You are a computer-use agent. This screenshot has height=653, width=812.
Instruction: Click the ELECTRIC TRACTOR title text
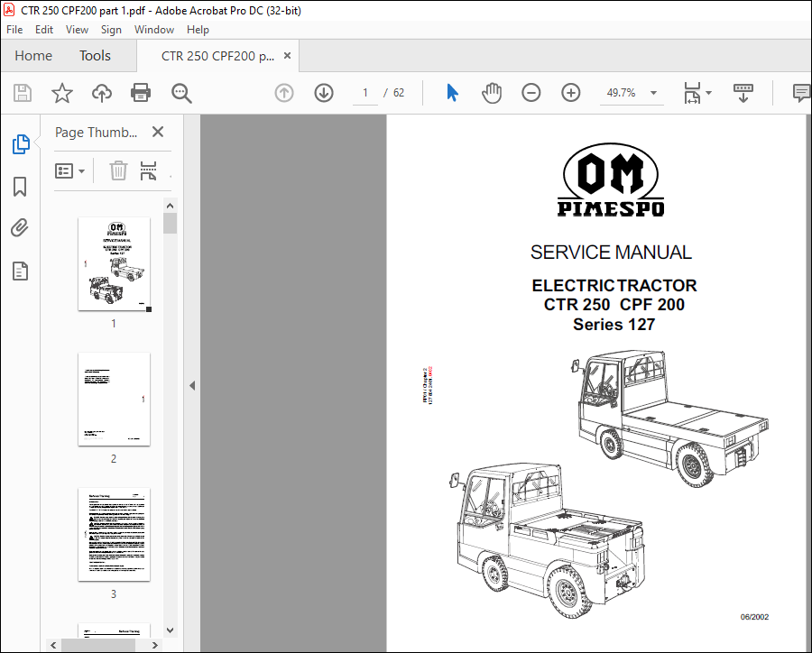(x=614, y=285)
